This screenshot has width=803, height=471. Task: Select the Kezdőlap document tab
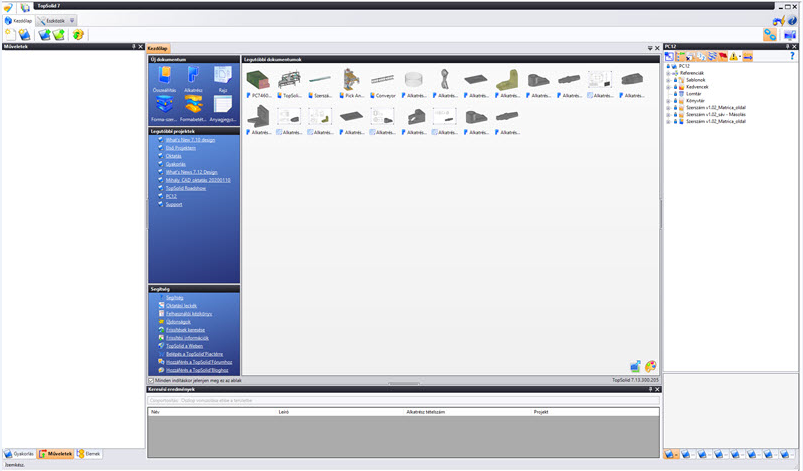[x=158, y=48]
